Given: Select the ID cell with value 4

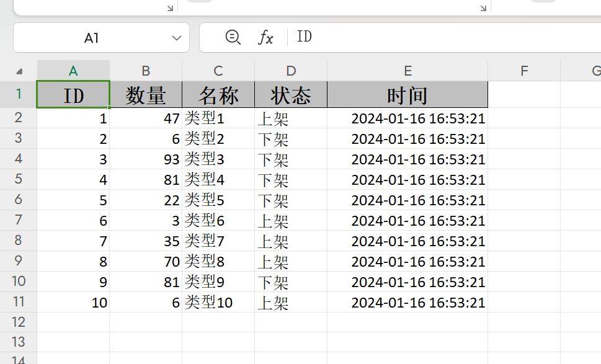Looking at the screenshot, I should pyautogui.click(x=73, y=180).
